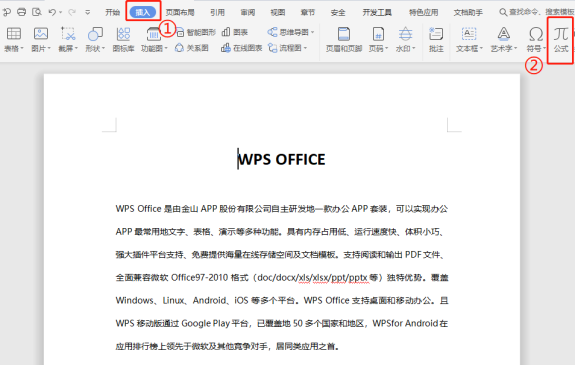Insert a 关系图 relationship diagram

(x=192, y=48)
